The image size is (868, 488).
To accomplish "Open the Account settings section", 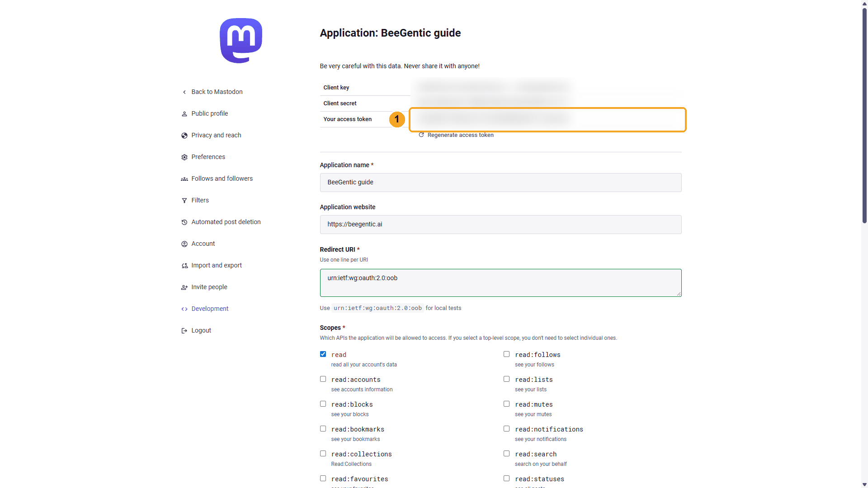I will click(x=203, y=244).
